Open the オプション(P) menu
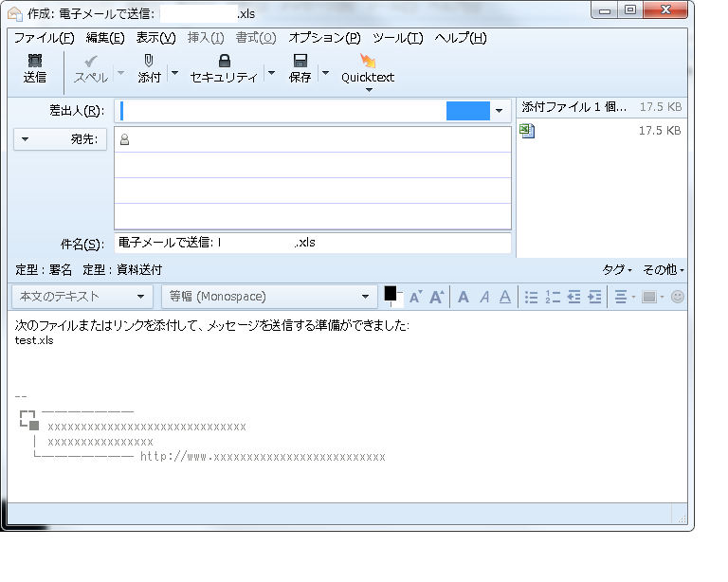The width and height of the screenshot is (728, 582). pyautogui.click(x=324, y=38)
